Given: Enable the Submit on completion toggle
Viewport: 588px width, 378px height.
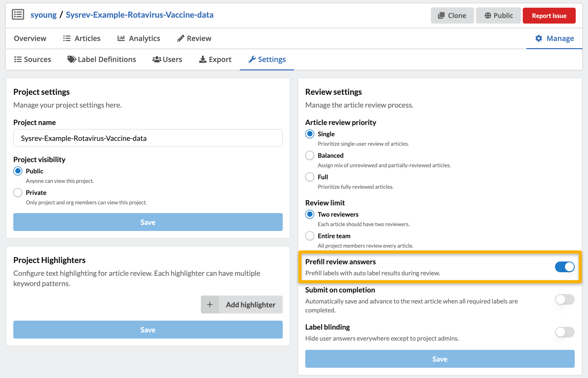Looking at the screenshot, I should (564, 299).
